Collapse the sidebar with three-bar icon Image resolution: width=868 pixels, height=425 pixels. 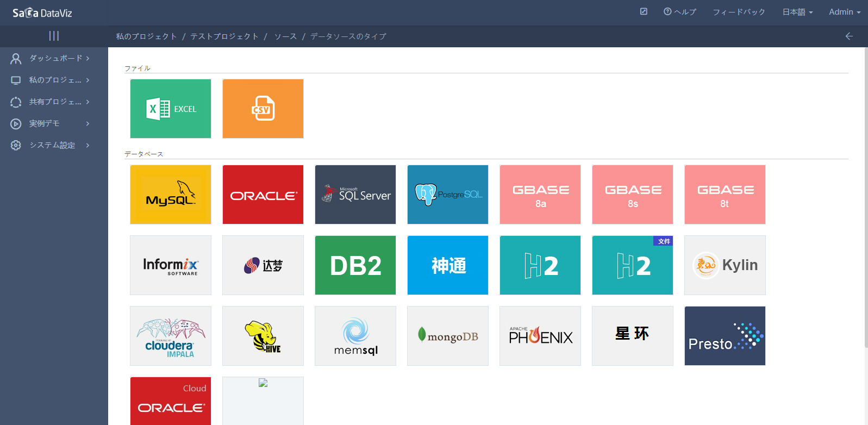tap(54, 36)
